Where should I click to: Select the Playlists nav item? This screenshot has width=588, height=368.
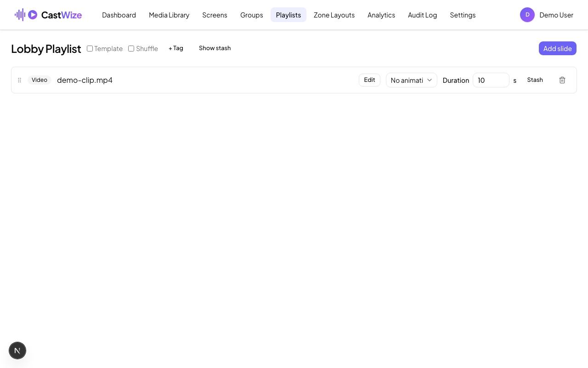click(288, 15)
